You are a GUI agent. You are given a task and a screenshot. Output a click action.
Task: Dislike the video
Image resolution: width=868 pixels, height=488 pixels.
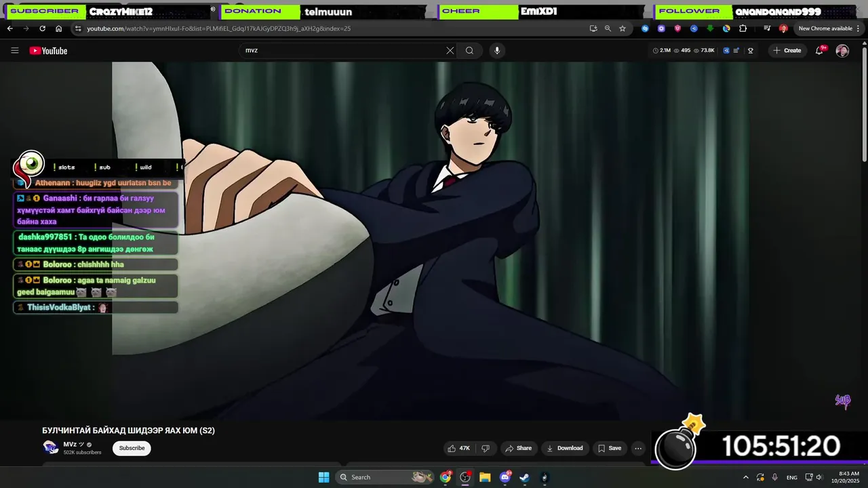pos(486,448)
